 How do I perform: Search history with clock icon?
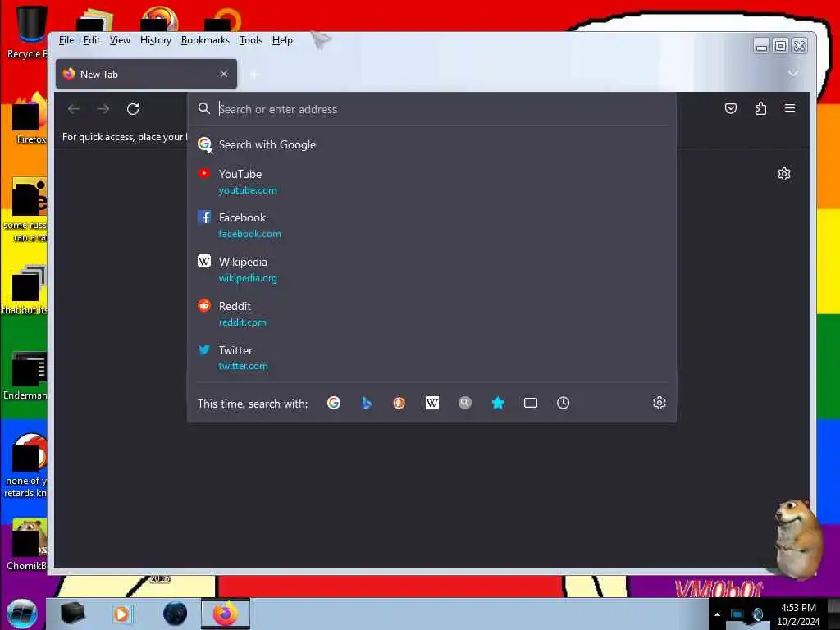563,403
